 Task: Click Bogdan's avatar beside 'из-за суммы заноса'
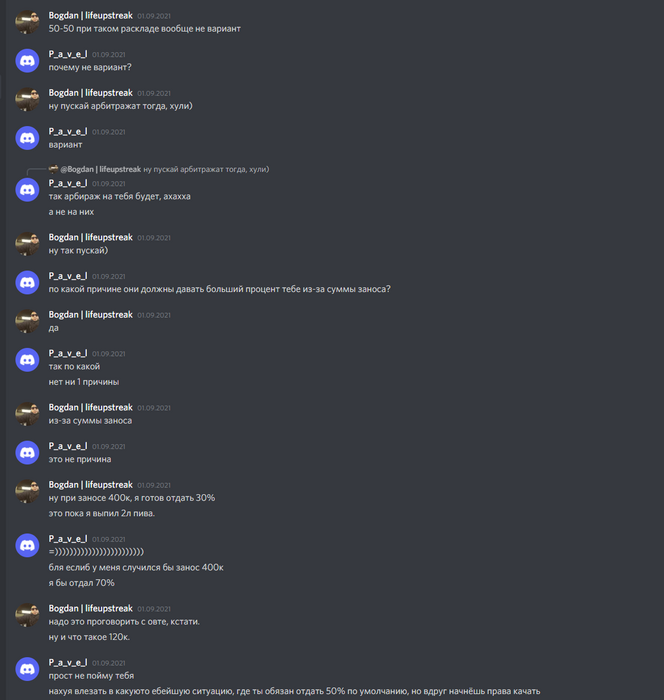pos(27,414)
